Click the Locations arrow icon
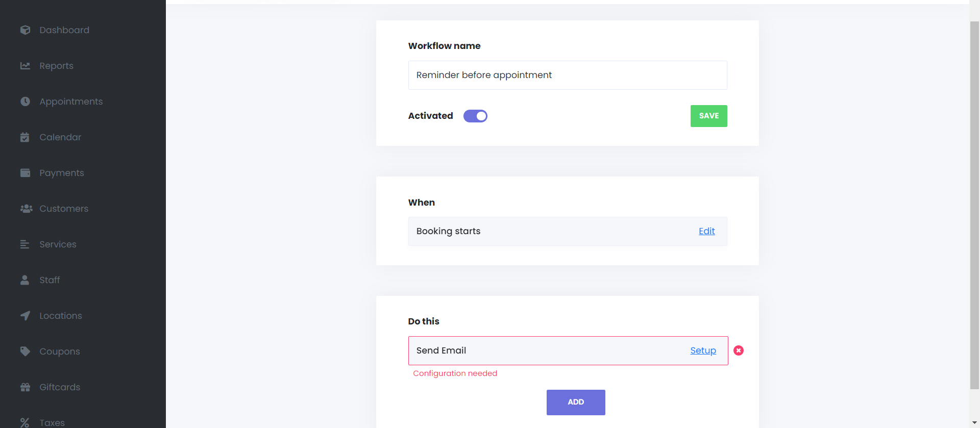 click(25, 316)
